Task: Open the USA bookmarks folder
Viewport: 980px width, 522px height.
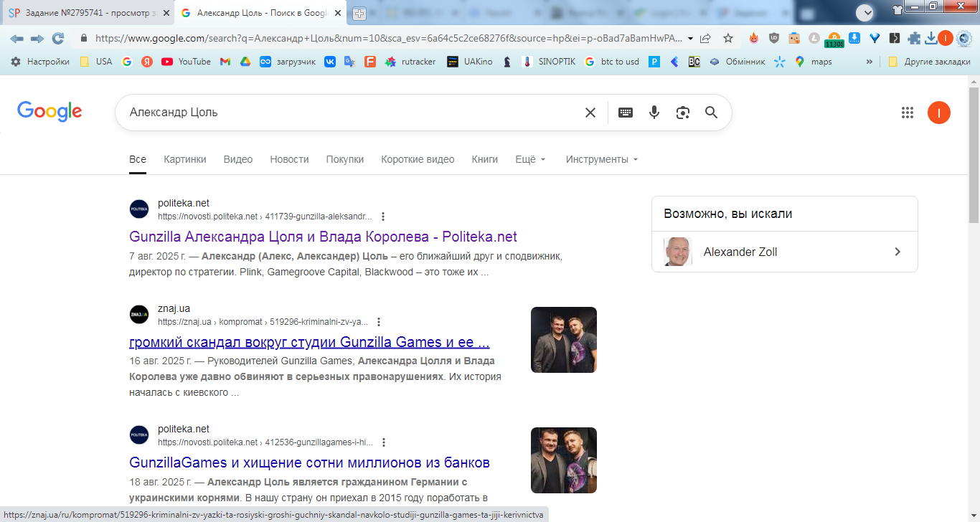Action: 96,62
